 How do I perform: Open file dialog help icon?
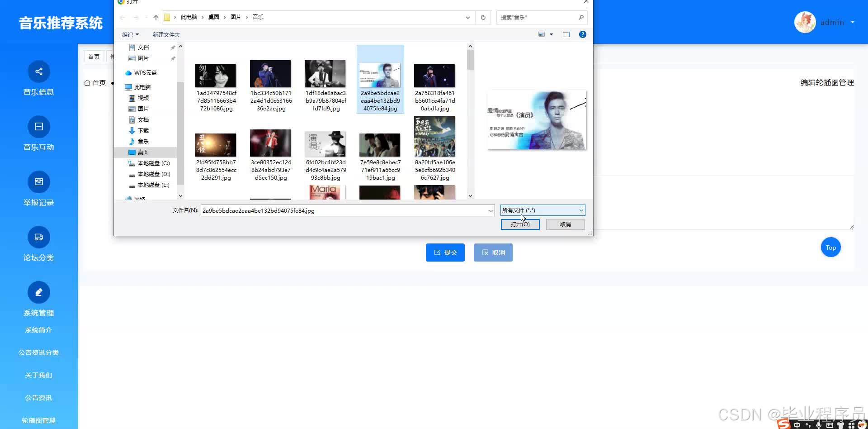click(583, 34)
